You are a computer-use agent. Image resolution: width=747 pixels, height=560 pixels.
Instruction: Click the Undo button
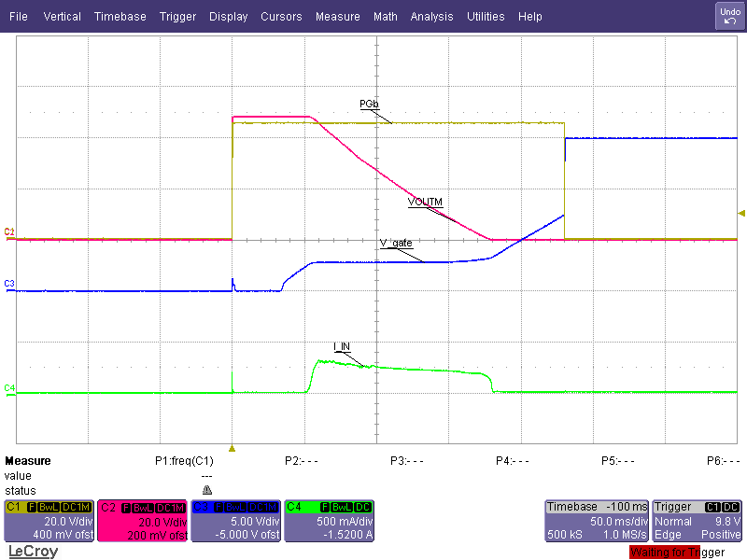tap(729, 16)
